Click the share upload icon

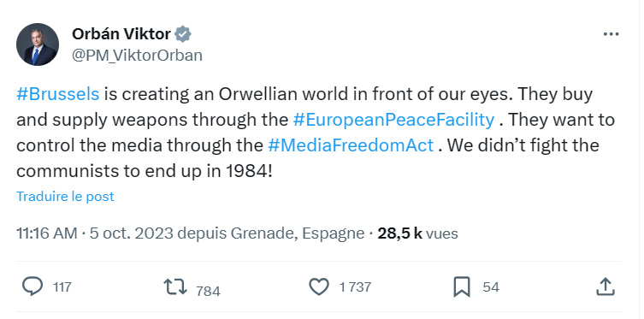tap(606, 287)
